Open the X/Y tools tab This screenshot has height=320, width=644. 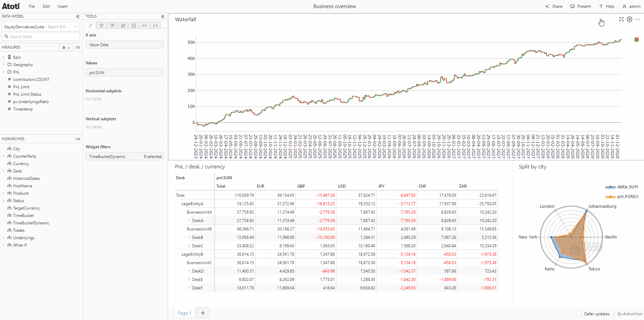point(145,26)
